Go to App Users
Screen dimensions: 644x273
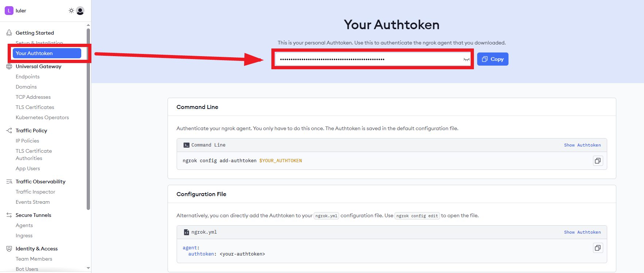tap(28, 168)
